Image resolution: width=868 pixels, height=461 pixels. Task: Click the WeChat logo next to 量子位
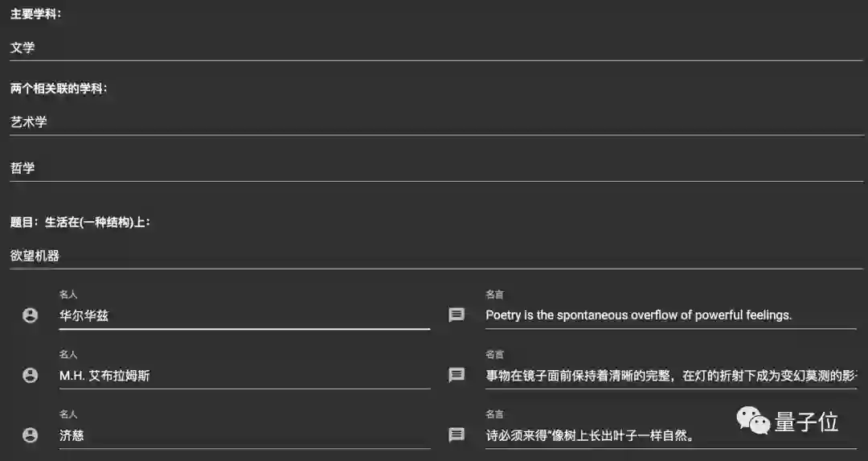(x=753, y=420)
